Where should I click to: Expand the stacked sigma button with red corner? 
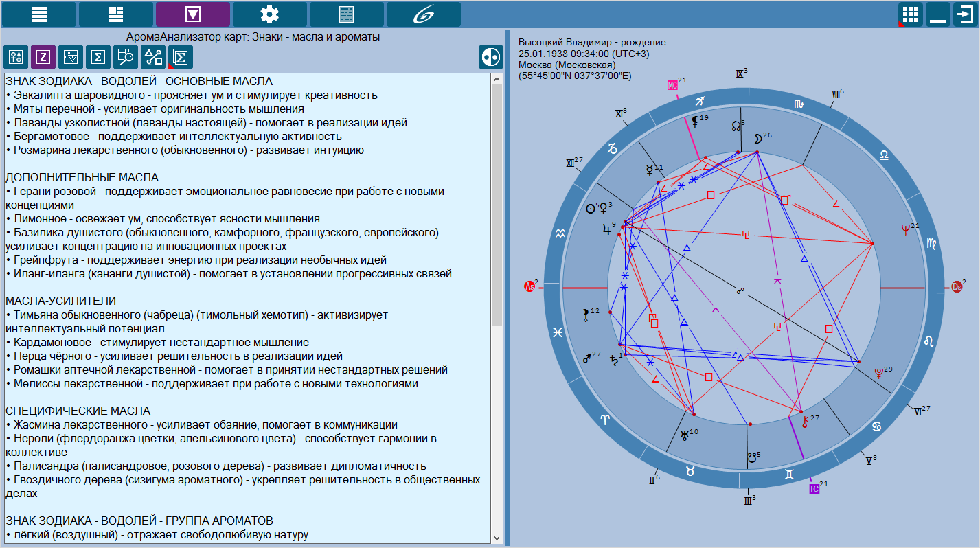(x=181, y=58)
